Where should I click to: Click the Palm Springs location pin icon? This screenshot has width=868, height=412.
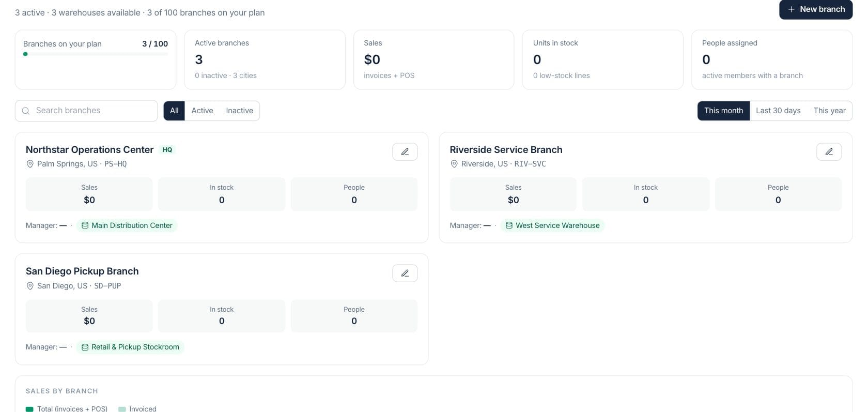(30, 164)
